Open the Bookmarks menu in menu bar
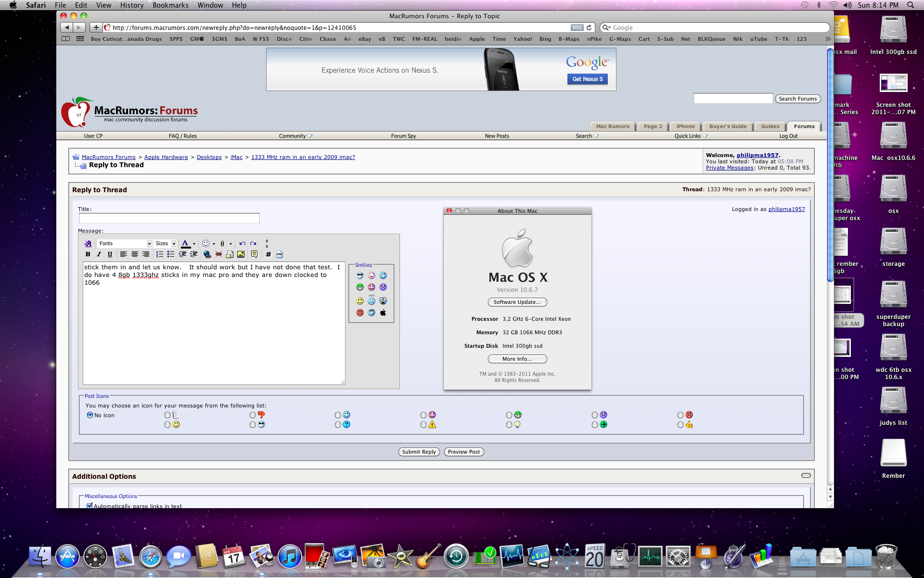This screenshot has height=578, width=924. 170,5
